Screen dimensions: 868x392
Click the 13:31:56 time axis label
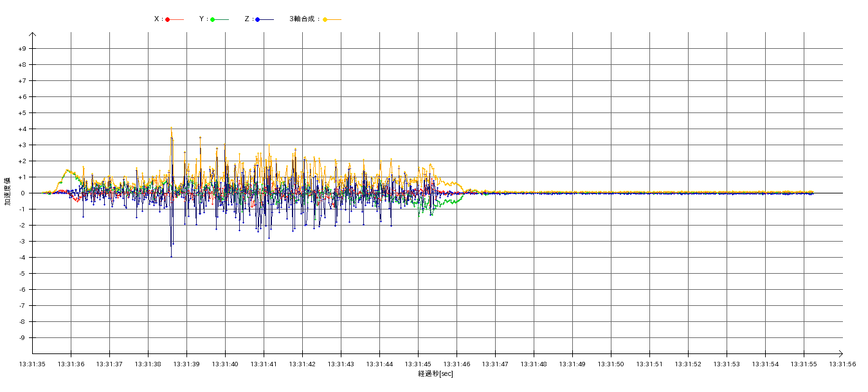coord(842,364)
